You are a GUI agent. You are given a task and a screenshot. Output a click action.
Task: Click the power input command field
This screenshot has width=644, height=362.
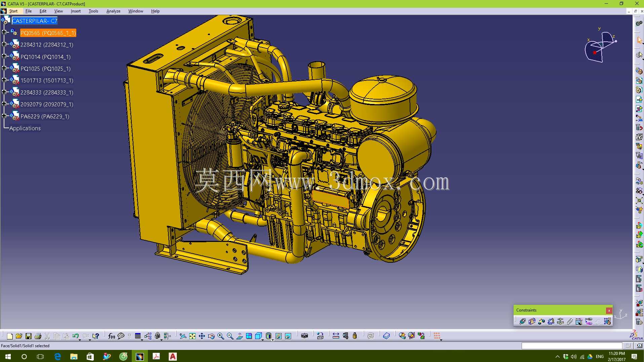(572, 346)
